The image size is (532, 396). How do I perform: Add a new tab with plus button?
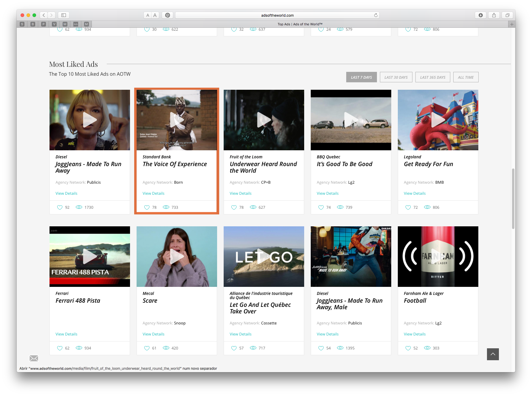pyautogui.click(x=512, y=24)
